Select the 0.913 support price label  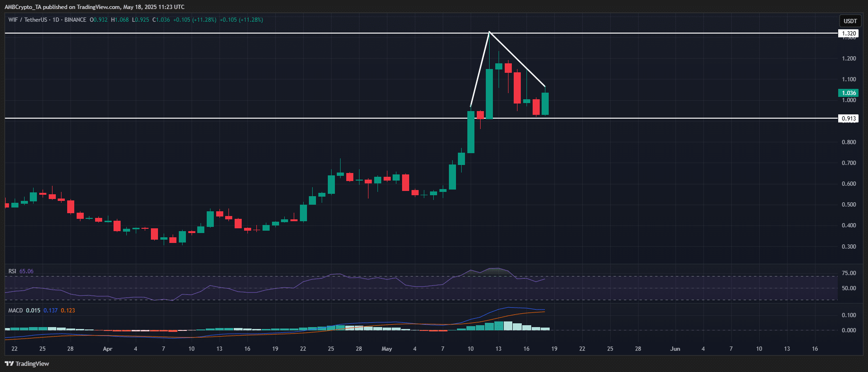(x=849, y=118)
